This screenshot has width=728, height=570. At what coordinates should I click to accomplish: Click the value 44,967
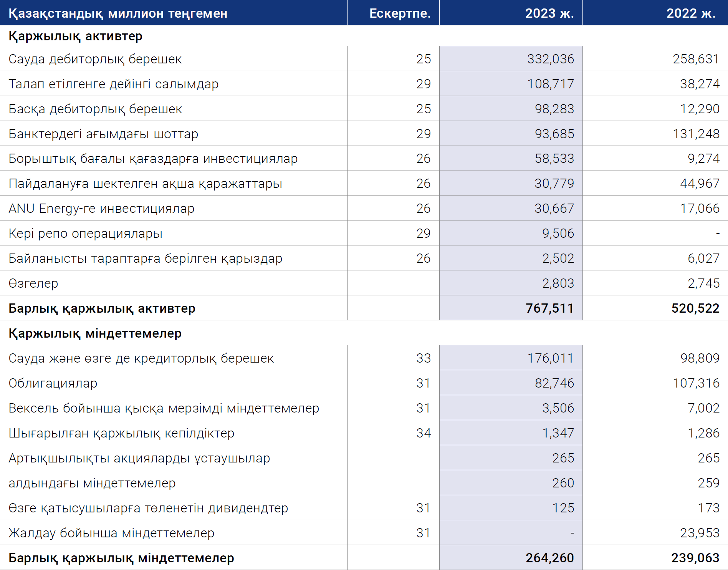pyautogui.click(x=700, y=184)
